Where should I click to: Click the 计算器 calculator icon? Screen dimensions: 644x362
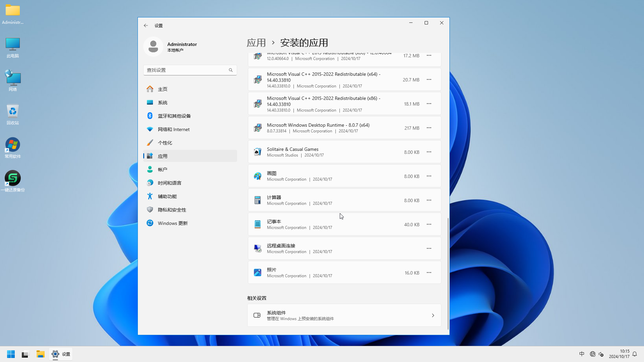pyautogui.click(x=258, y=200)
